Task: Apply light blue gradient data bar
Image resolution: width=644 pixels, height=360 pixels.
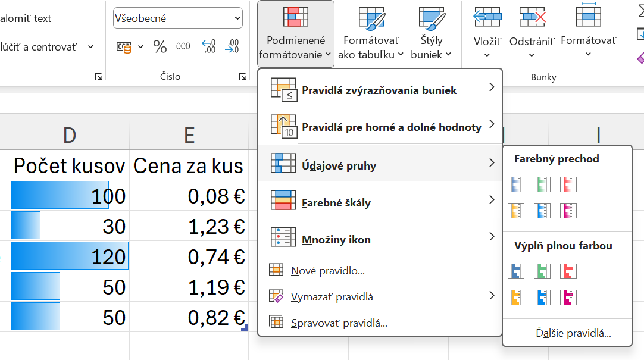Action: (542, 211)
